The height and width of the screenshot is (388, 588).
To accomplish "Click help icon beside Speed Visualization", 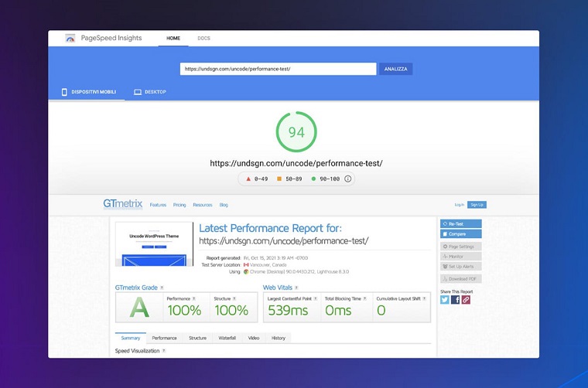I will point(163,351).
